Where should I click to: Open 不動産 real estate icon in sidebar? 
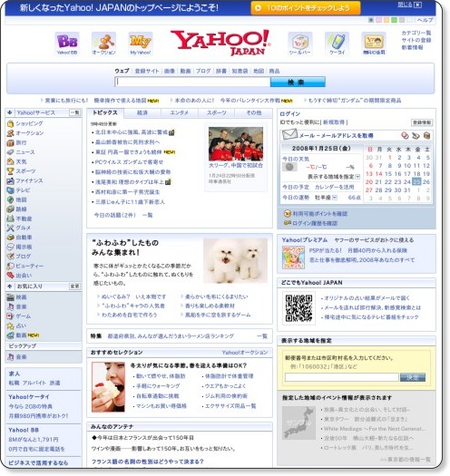click(10, 219)
